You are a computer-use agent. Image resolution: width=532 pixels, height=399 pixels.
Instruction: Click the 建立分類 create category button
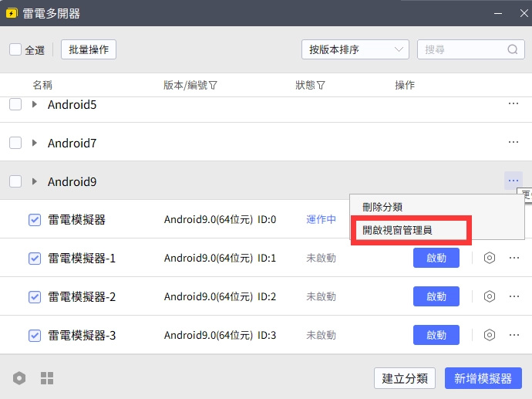405,378
